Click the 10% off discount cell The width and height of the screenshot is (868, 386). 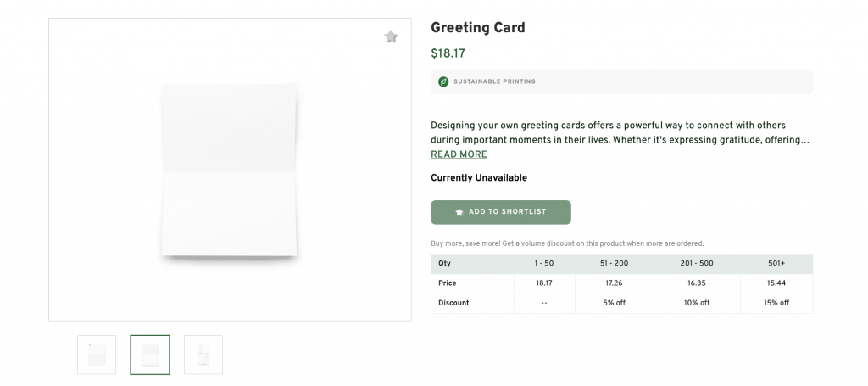pyautogui.click(x=697, y=304)
